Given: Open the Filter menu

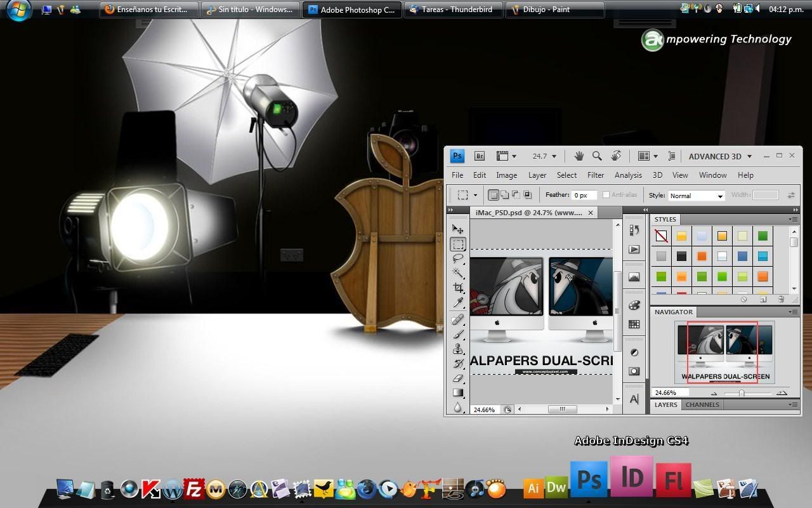Looking at the screenshot, I should [x=596, y=175].
